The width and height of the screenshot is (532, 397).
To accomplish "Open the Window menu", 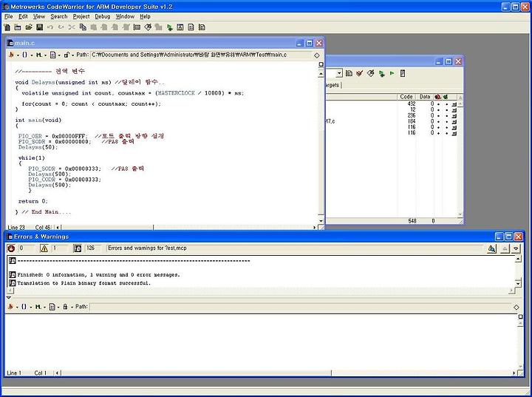I will (125, 16).
